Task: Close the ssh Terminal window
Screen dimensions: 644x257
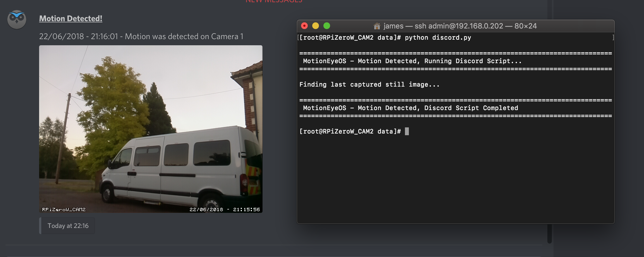Action: (x=304, y=26)
